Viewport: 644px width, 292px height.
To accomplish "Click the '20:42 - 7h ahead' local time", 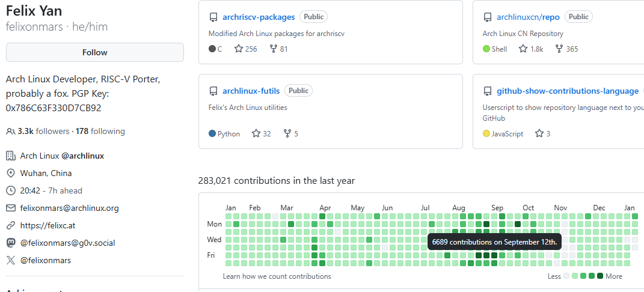I will 51,190.
